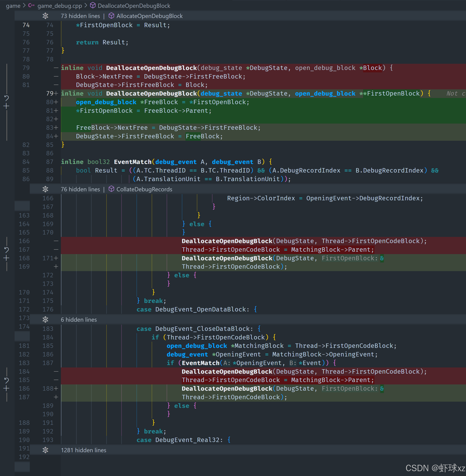466x476 pixels.
Task: Open DeallocateOpenDebugBlock symbol breadcrumb dropdown
Action: (x=134, y=6)
